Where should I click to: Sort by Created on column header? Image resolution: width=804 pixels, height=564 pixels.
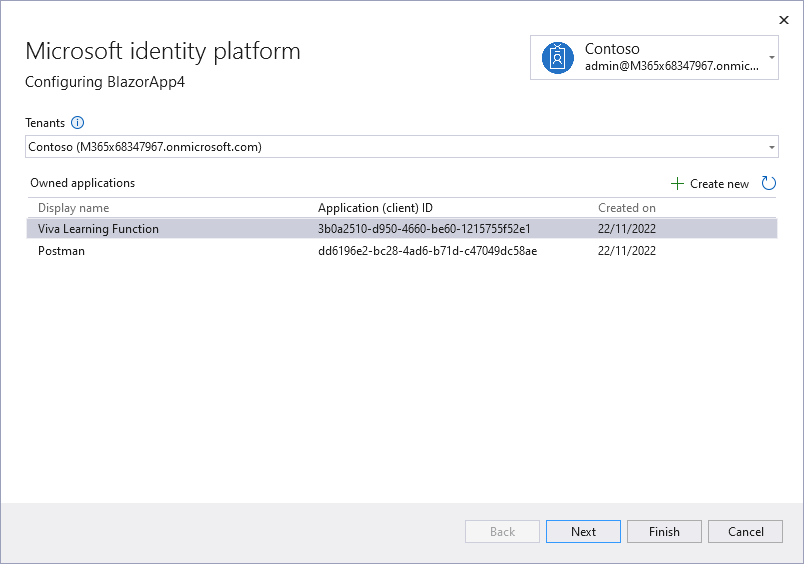[627, 208]
